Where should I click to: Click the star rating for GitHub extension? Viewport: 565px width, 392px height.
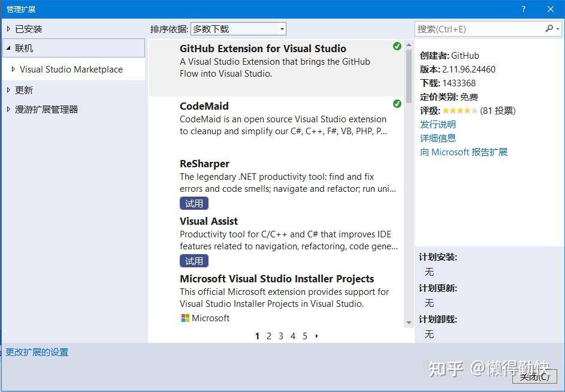click(x=460, y=111)
